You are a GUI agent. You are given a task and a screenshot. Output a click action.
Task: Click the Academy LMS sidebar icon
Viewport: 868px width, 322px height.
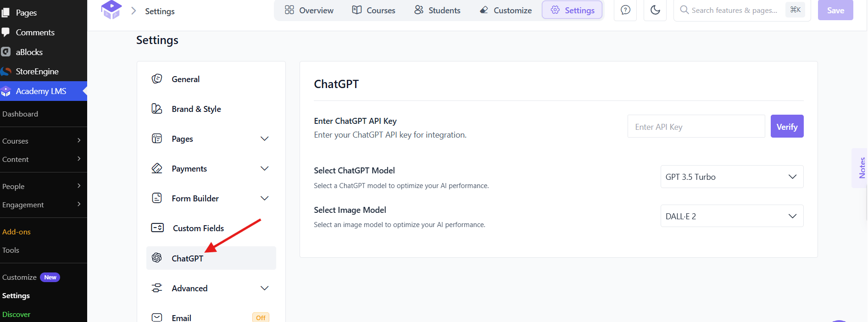click(x=6, y=91)
